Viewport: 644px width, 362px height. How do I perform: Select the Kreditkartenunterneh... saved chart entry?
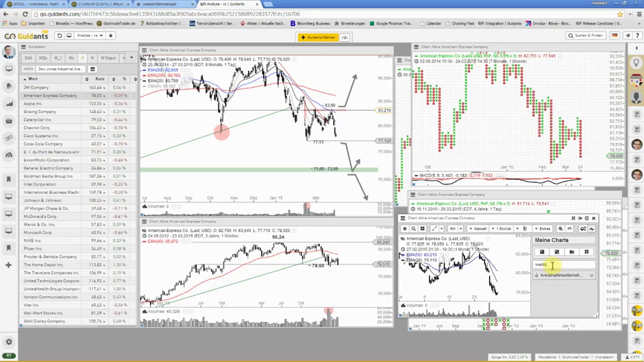tap(564, 275)
